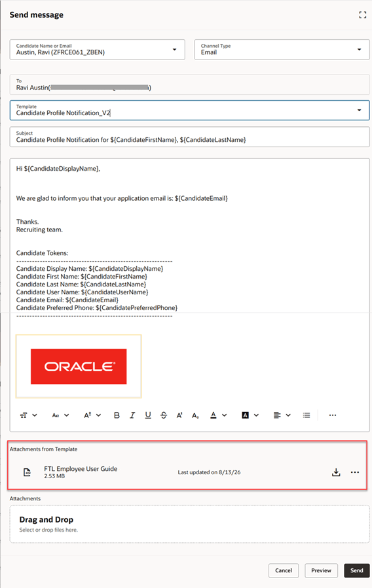Click the font color icon
The image size is (372, 588).
pos(214,415)
